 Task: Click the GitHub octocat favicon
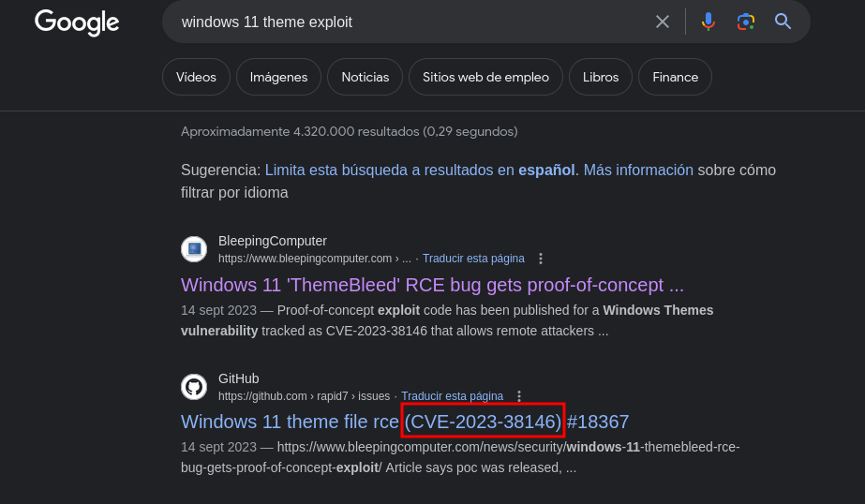coord(194,387)
